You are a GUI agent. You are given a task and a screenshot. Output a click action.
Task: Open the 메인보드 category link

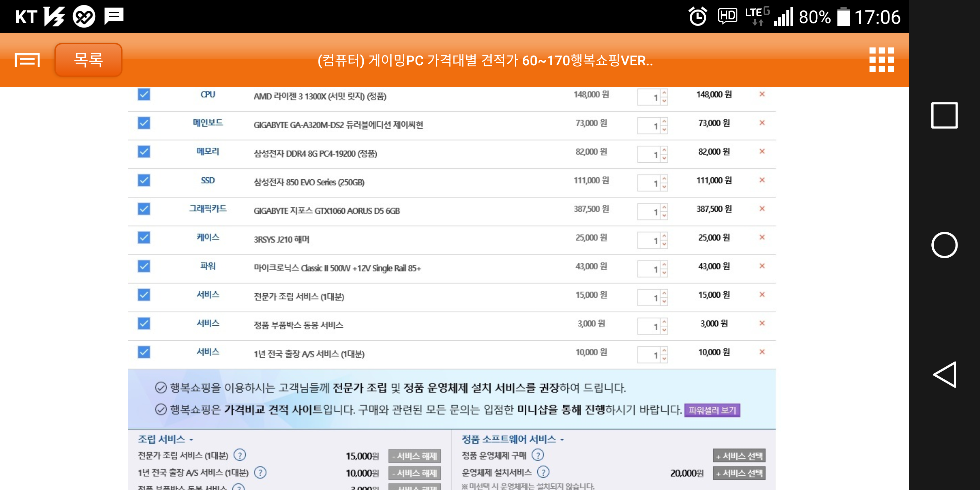click(208, 123)
